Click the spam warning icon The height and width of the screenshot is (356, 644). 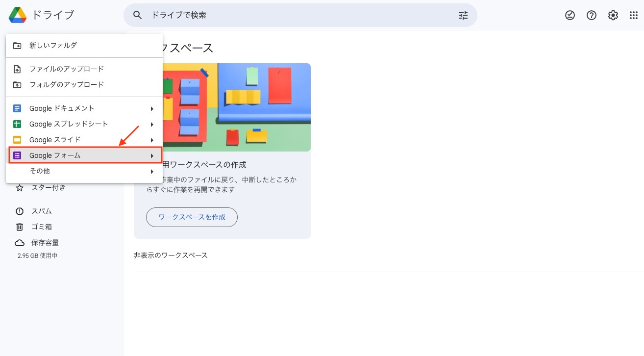pyautogui.click(x=20, y=211)
